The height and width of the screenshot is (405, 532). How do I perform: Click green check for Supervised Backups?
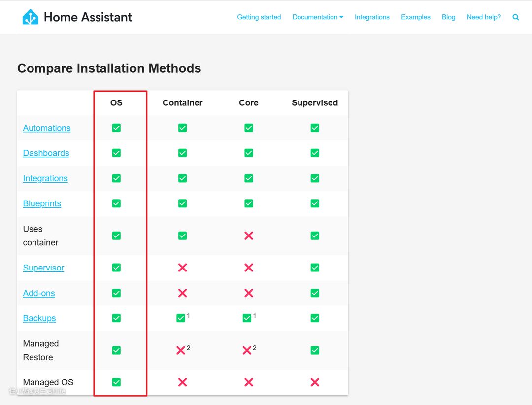[315, 318]
